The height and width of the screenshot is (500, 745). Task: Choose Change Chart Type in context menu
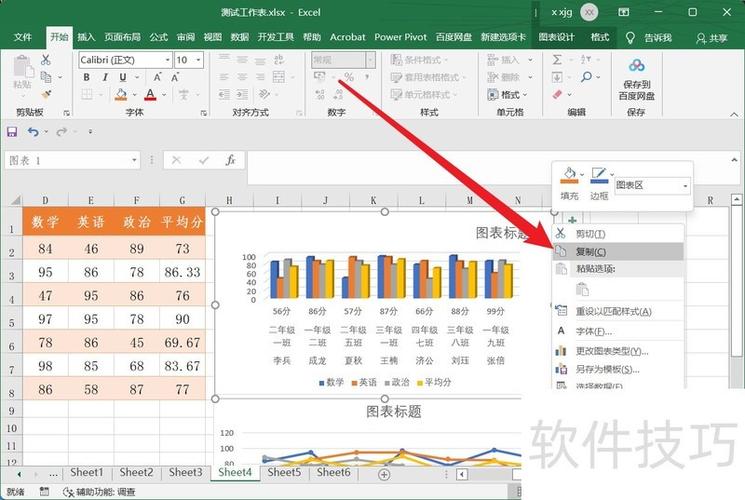(x=611, y=350)
